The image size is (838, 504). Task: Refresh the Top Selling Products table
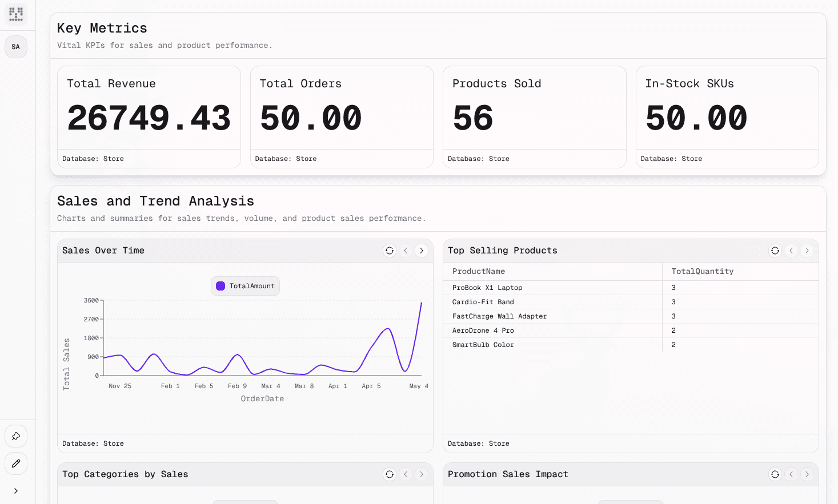[x=775, y=251]
